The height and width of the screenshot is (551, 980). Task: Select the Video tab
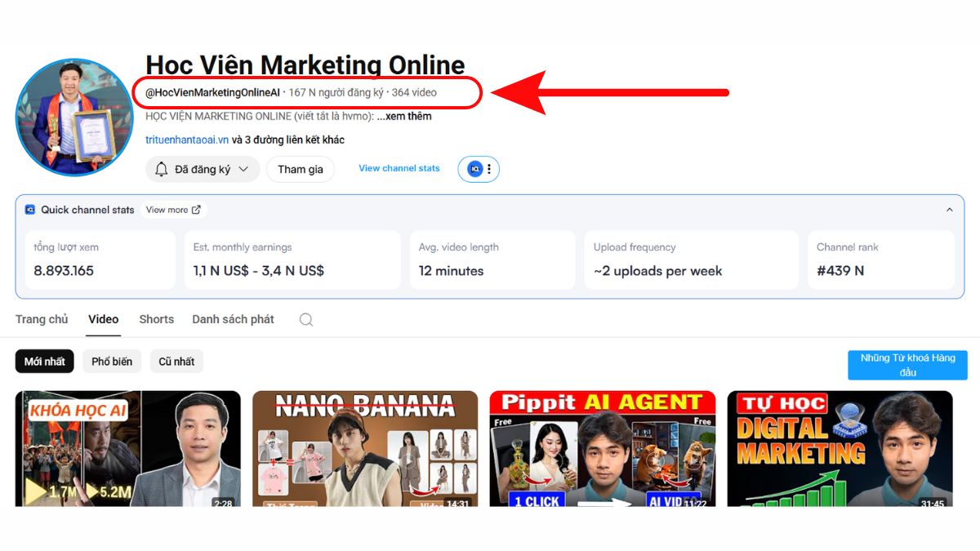point(104,319)
